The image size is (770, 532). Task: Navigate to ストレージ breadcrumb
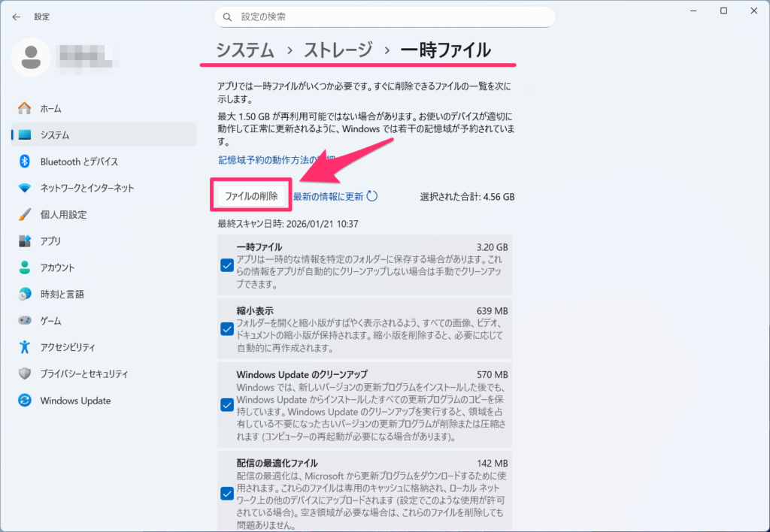(x=338, y=50)
